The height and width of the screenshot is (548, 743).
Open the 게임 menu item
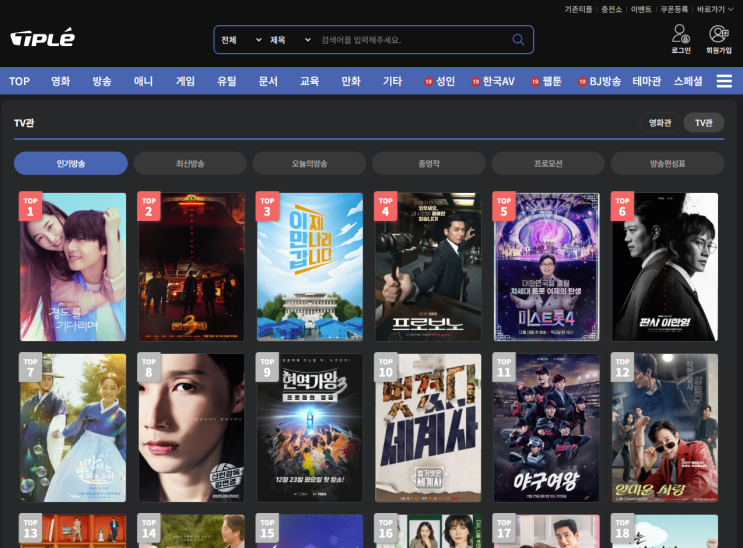click(185, 81)
